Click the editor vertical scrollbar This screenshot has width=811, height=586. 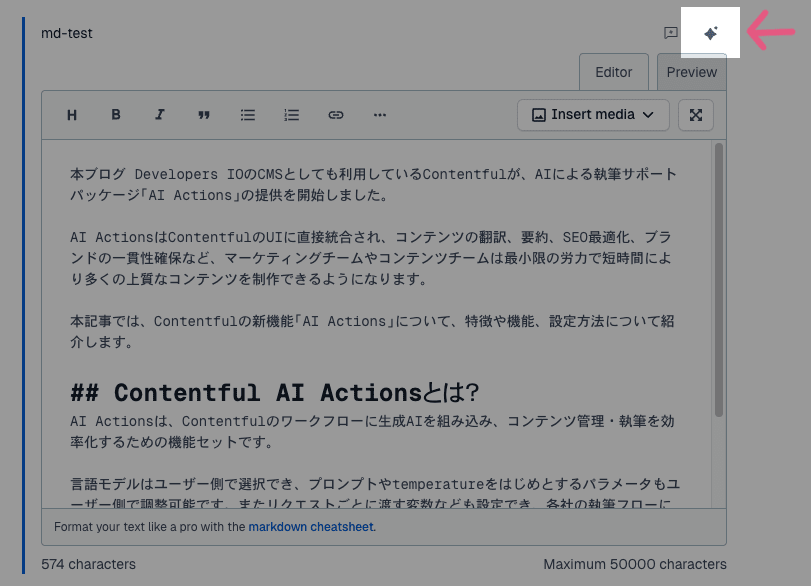pyautogui.click(x=718, y=280)
